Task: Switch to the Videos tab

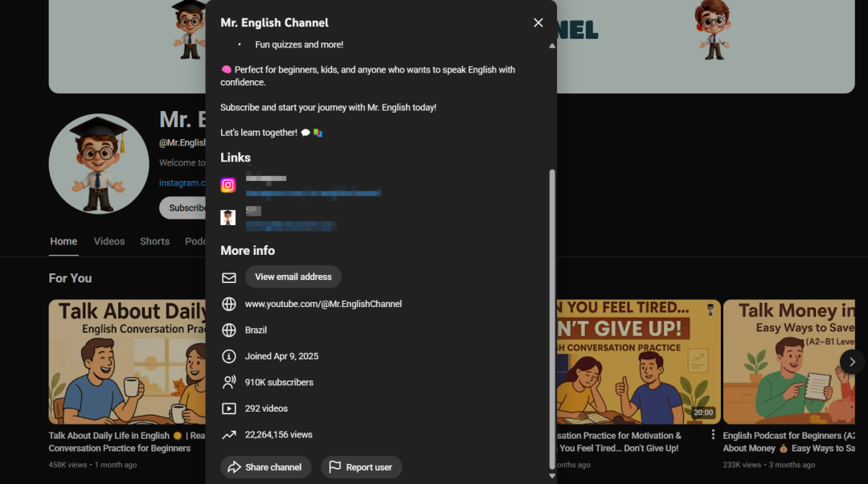Action: [108, 241]
